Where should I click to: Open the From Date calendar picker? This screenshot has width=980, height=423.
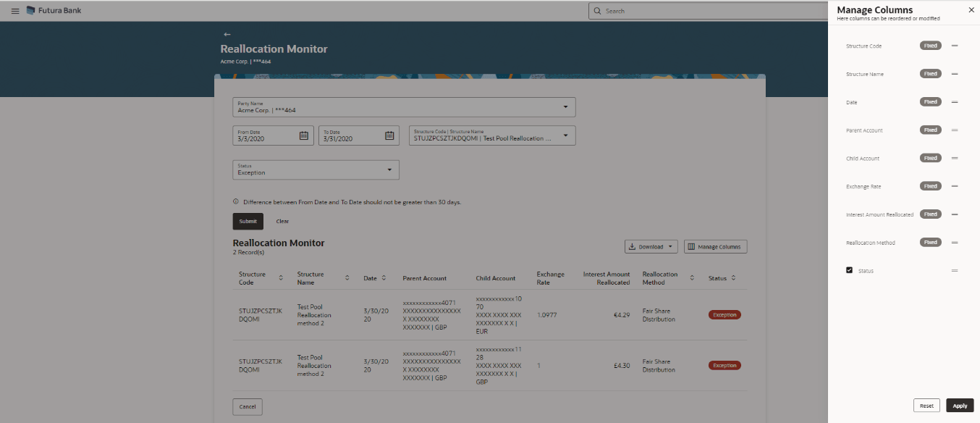pos(304,135)
